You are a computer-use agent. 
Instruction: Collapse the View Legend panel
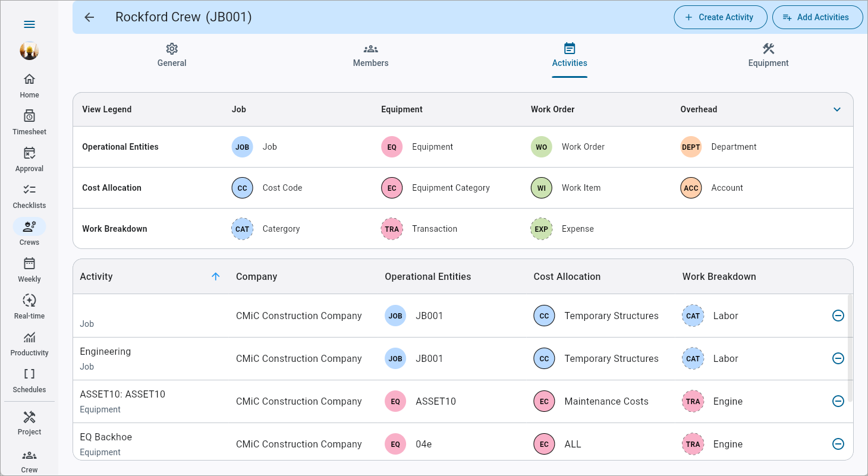point(837,109)
